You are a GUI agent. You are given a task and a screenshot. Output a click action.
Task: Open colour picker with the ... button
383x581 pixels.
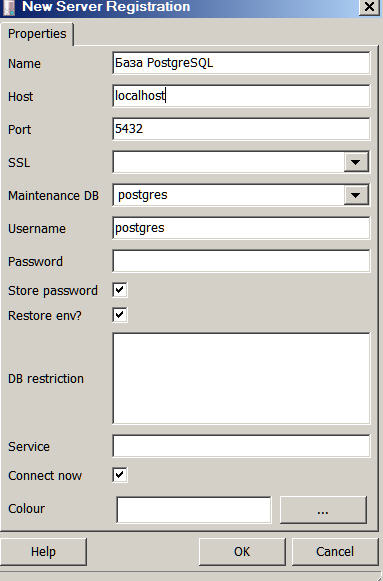pyautogui.click(x=323, y=510)
